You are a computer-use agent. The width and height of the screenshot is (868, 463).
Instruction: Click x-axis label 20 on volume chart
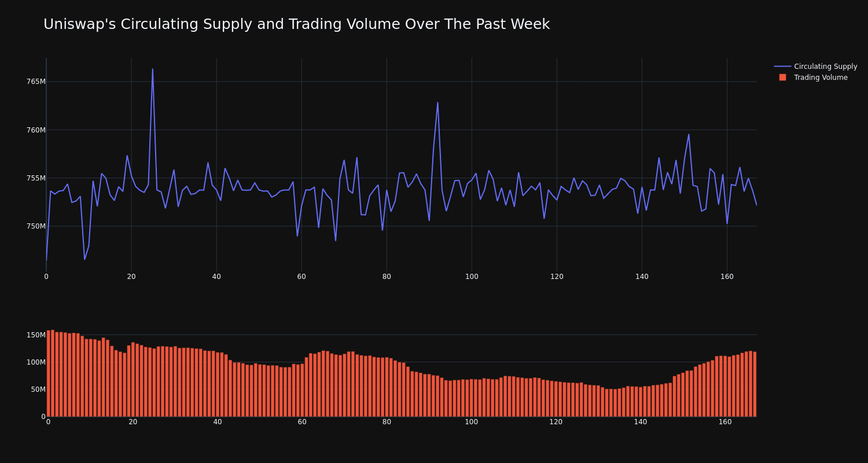[133, 422]
